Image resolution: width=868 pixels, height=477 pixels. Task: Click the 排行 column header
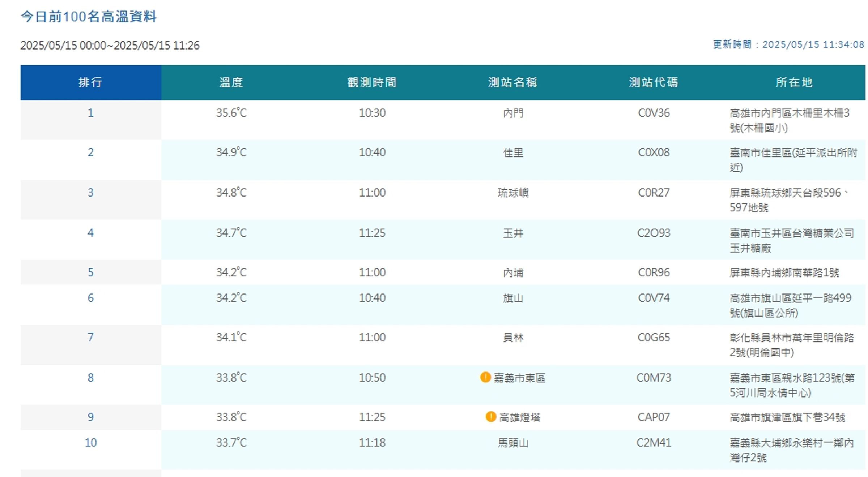pos(91,82)
